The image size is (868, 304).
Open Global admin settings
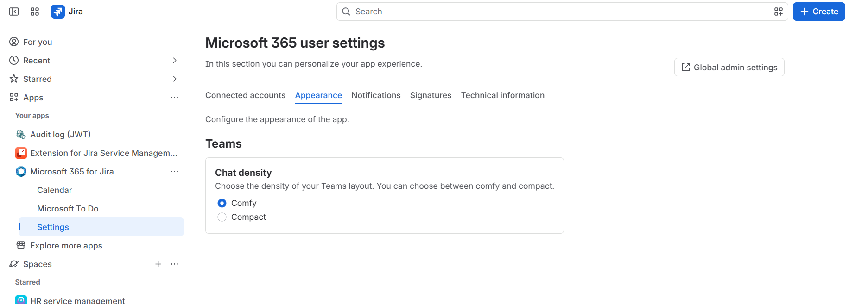tap(729, 67)
